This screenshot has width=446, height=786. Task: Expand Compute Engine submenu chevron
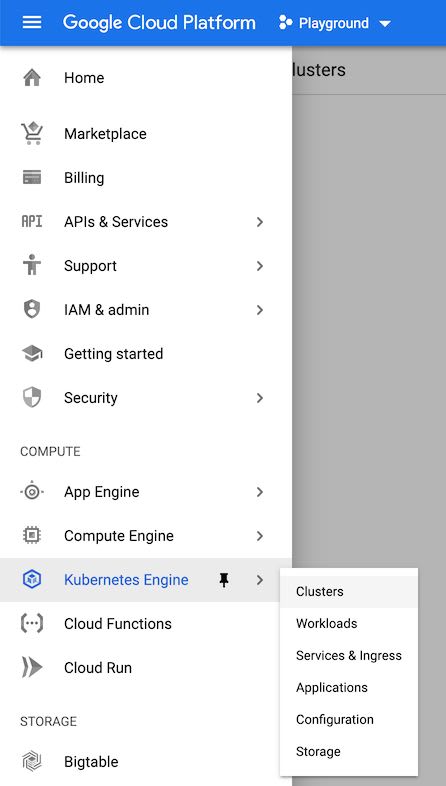(x=260, y=536)
